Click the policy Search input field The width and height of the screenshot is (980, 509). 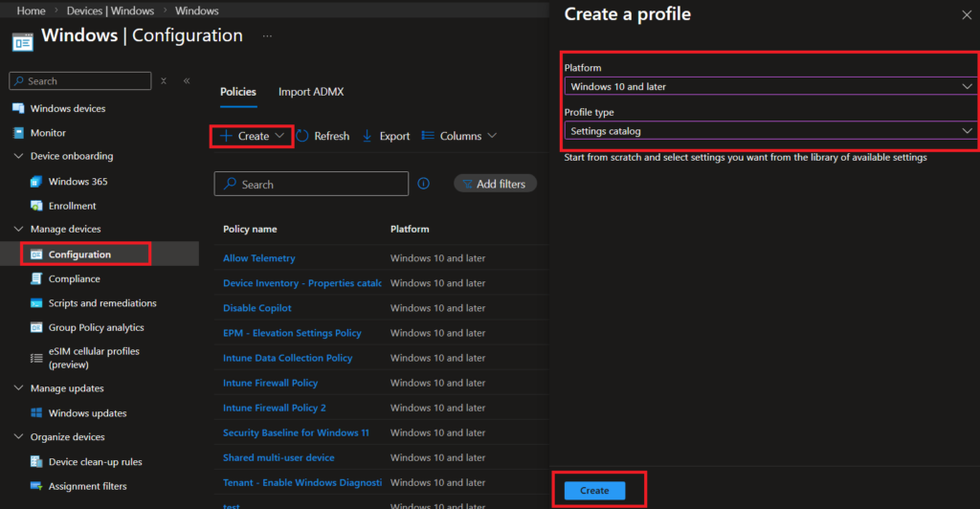click(x=311, y=184)
